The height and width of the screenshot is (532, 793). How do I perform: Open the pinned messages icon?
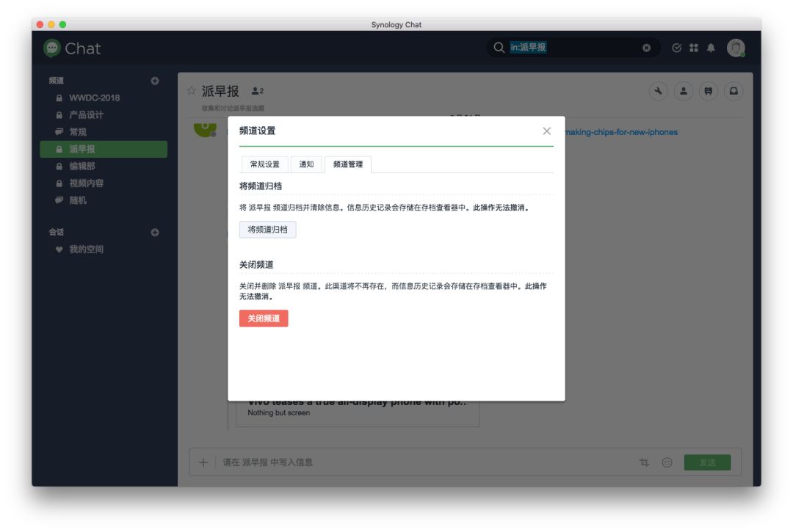(x=709, y=92)
